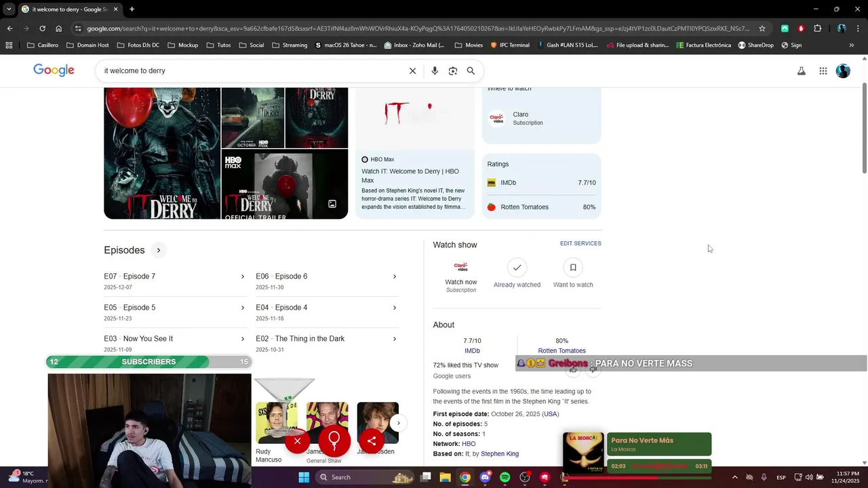Reload the page with the refresh icon
Image resolution: width=868 pixels, height=488 pixels.
tap(42, 28)
